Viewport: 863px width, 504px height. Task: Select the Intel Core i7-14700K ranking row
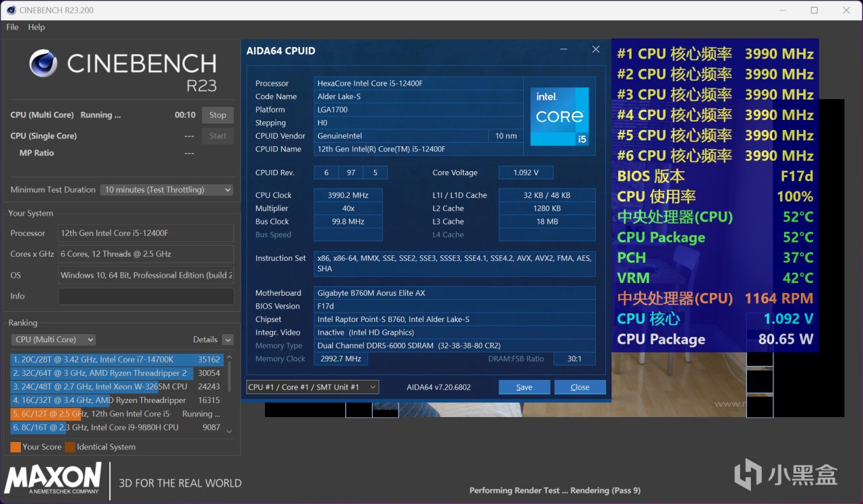pos(117,360)
